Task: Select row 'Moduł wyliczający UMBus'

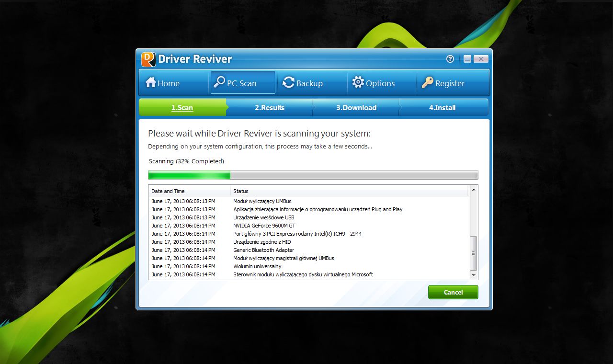Action: click(309, 201)
